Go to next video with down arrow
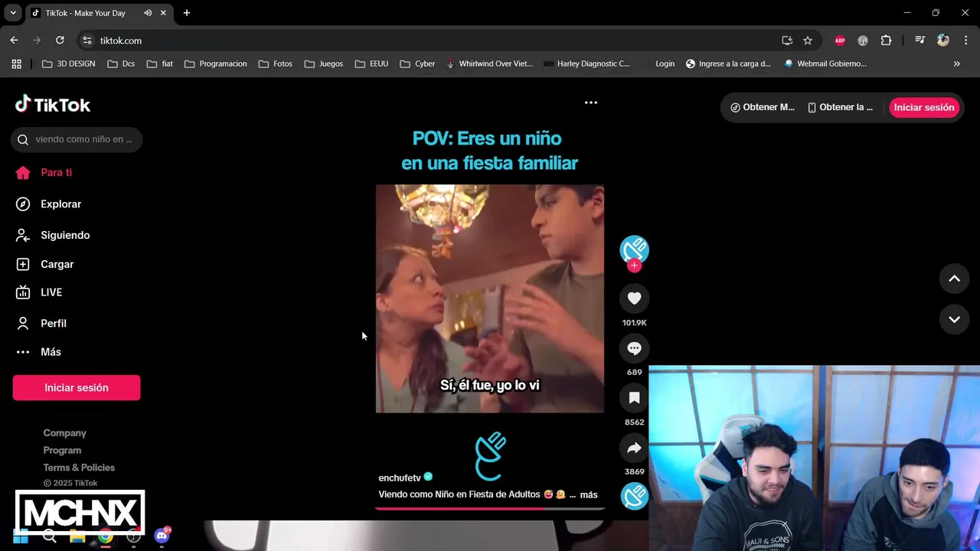This screenshot has width=980, height=551. [x=954, y=320]
